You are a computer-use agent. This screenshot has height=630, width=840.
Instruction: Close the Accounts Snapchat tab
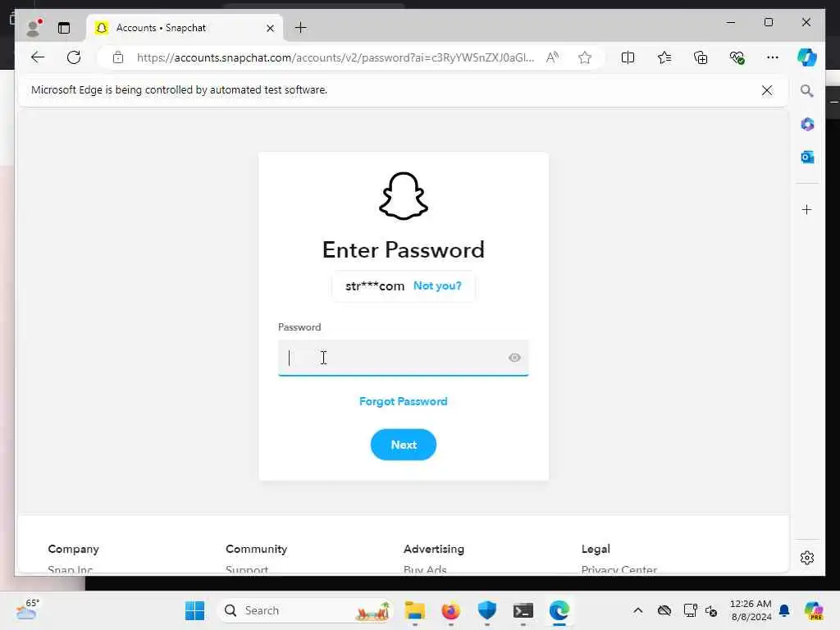(x=271, y=29)
